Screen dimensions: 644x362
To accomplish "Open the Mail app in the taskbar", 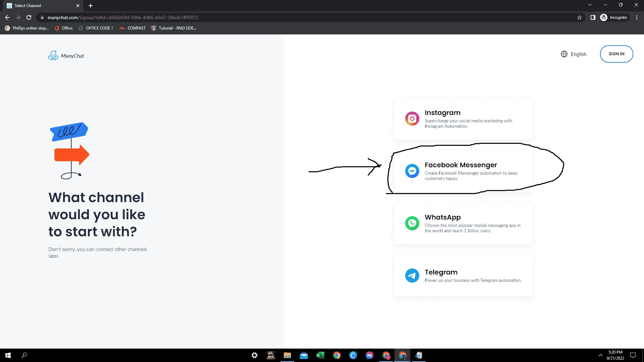I will [x=304, y=355].
